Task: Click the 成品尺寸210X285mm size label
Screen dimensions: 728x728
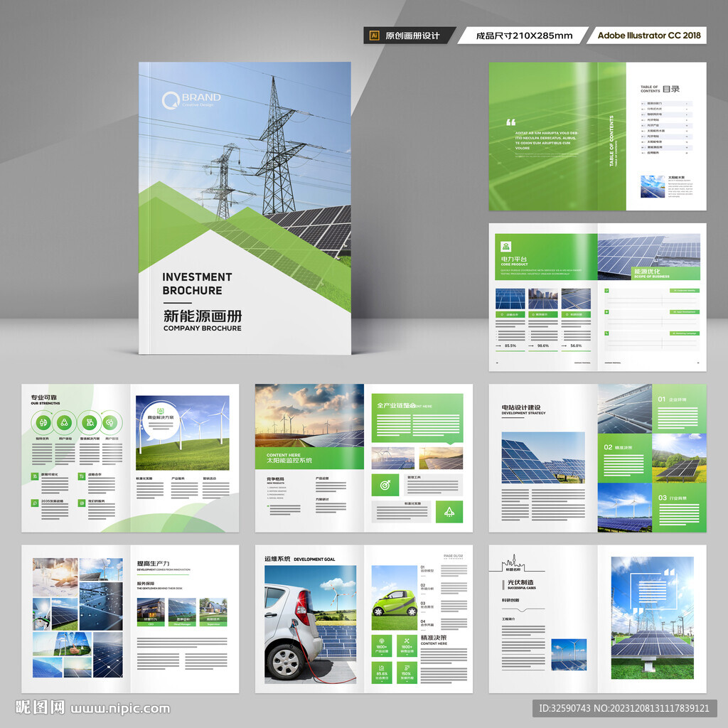Action: (524, 36)
